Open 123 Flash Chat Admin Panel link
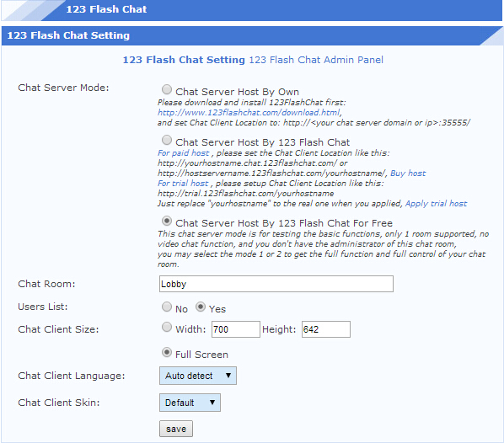This screenshot has width=504, height=443. tap(316, 60)
